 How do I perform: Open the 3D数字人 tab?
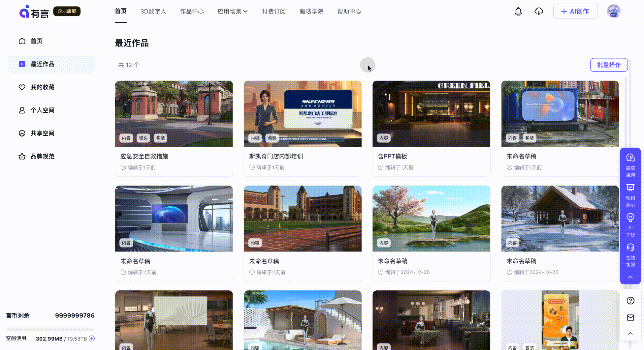coord(153,12)
